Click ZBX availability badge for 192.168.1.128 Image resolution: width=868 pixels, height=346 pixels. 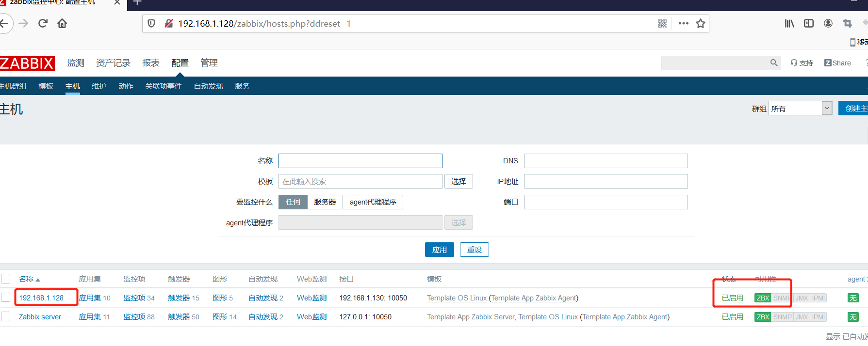point(763,298)
